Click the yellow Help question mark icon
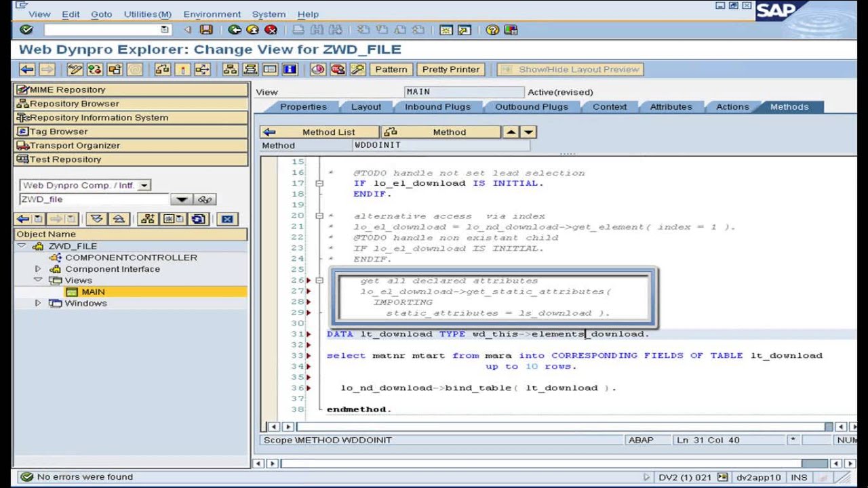The height and width of the screenshot is (488, 868). pyautogui.click(x=492, y=30)
